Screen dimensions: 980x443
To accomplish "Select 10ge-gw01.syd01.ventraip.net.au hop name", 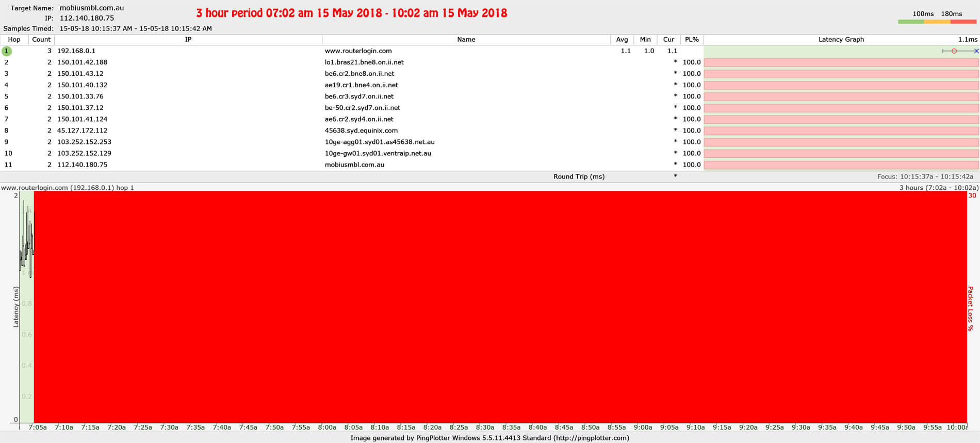I will point(378,153).
